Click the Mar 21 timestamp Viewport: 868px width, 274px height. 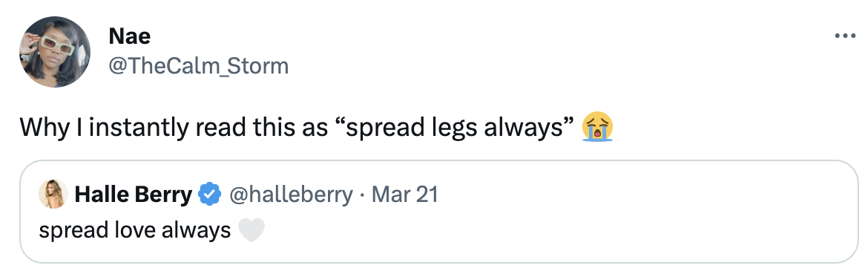click(404, 195)
